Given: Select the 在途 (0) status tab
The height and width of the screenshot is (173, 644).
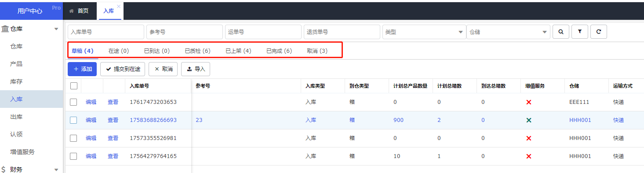Looking at the screenshot, I should pyautogui.click(x=119, y=51).
